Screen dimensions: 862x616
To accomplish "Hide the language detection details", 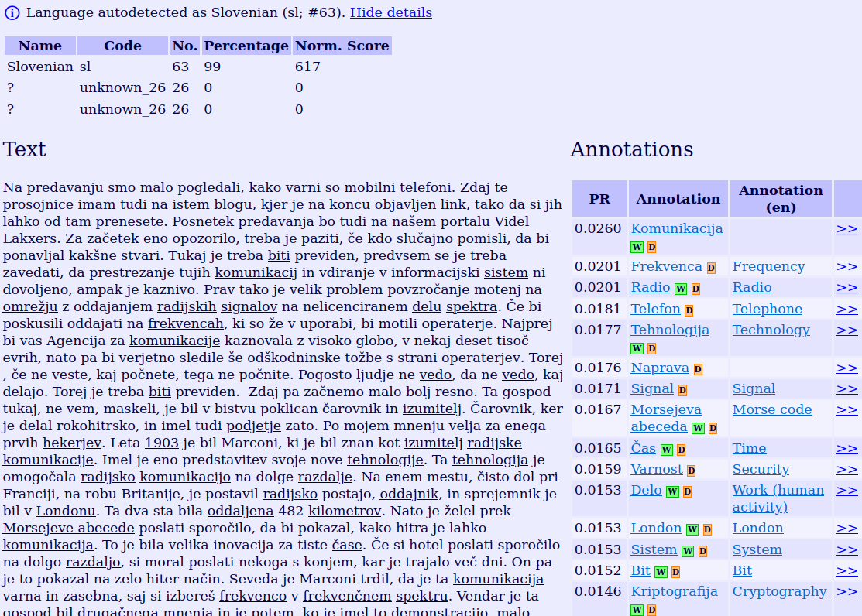I will (391, 13).
